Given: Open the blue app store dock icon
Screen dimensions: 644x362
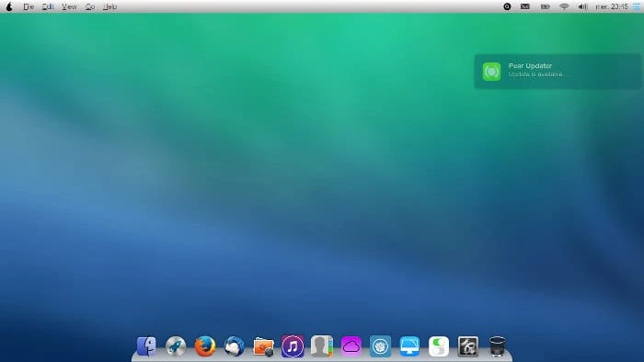Looking at the screenshot, I should click(380, 346).
